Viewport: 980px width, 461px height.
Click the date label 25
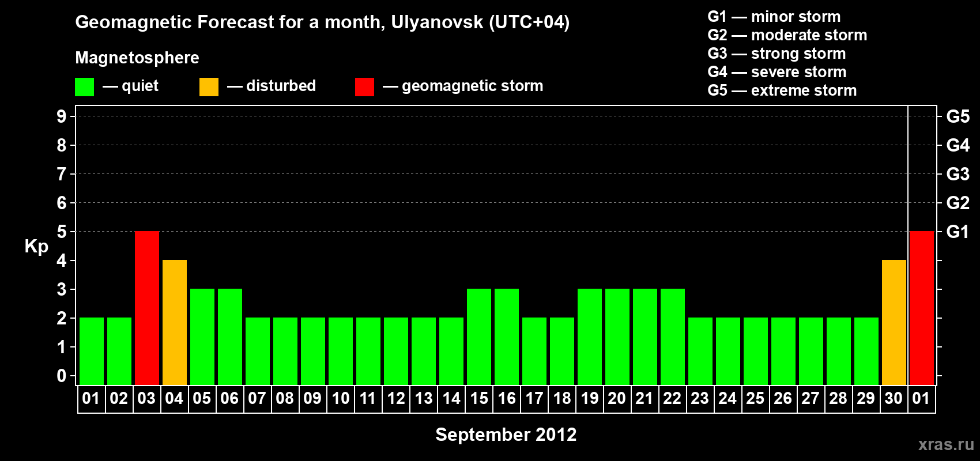pos(755,398)
